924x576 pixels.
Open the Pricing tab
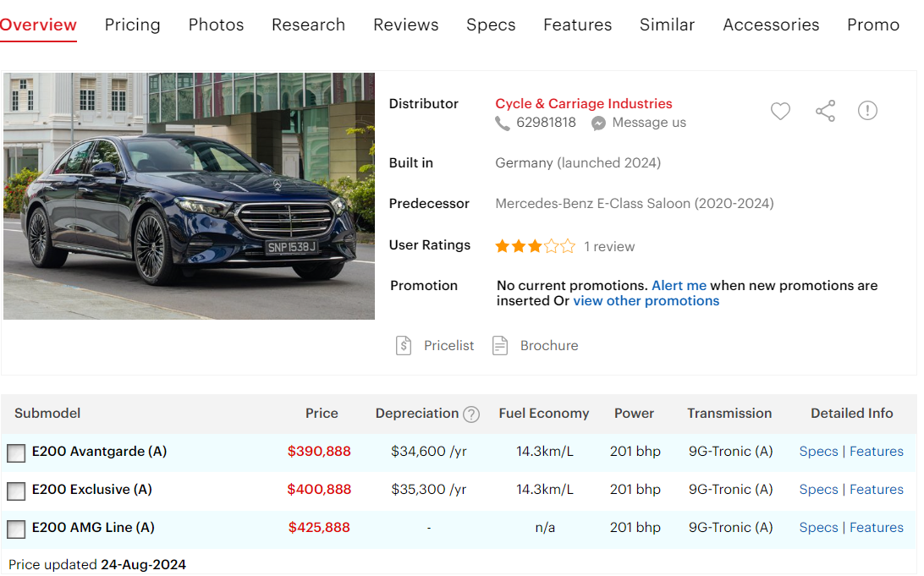pyautogui.click(x=133, y=25)
